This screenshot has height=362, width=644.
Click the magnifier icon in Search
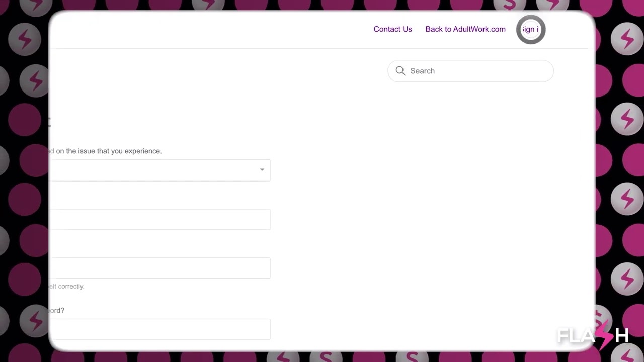400,71
